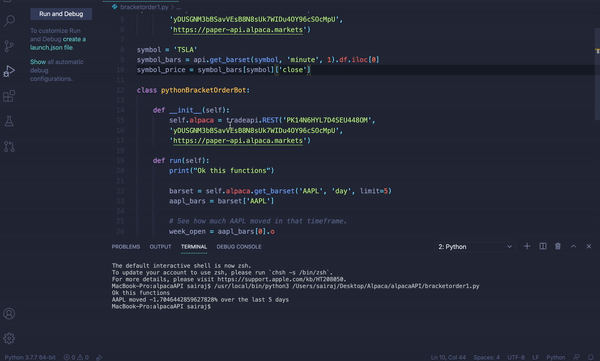This screenshot has height=361, width=600.
Task: Click 'class pythonBracketOrderBot:' on line 12
Action: click(x=193, y=90)
